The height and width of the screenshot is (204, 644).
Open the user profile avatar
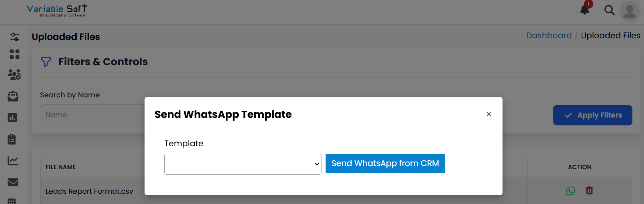point(630,11)
